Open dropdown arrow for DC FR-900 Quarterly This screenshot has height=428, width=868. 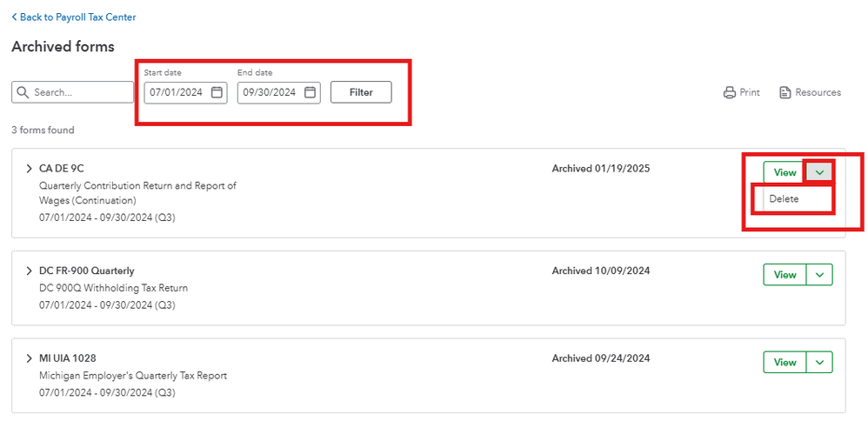point(819,275)
